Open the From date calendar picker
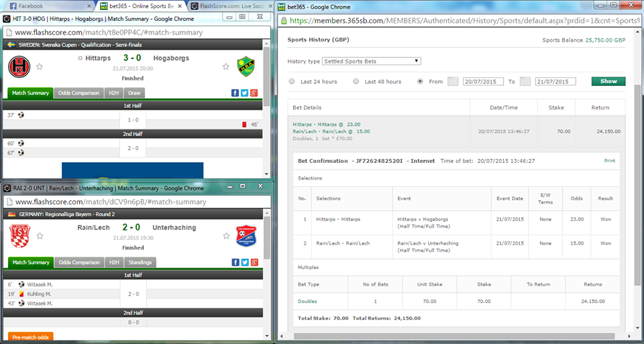The width and height of the screenshot is (644, 344). coord(453,81)
